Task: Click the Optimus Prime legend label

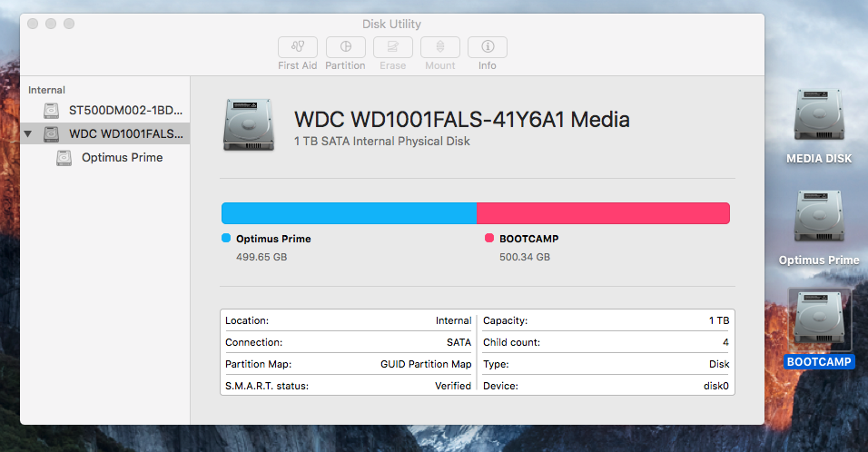Action: point(273,239)
